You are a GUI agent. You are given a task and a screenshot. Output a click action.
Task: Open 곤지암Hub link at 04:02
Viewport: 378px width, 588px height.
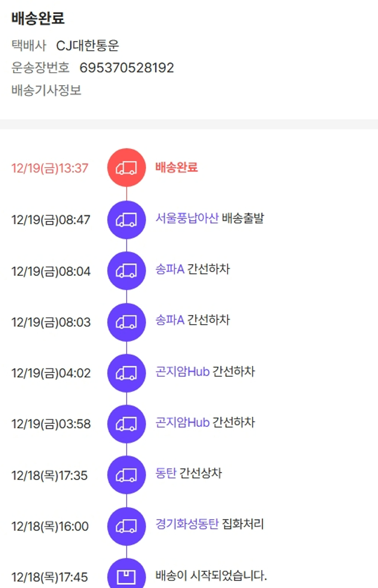182,372
